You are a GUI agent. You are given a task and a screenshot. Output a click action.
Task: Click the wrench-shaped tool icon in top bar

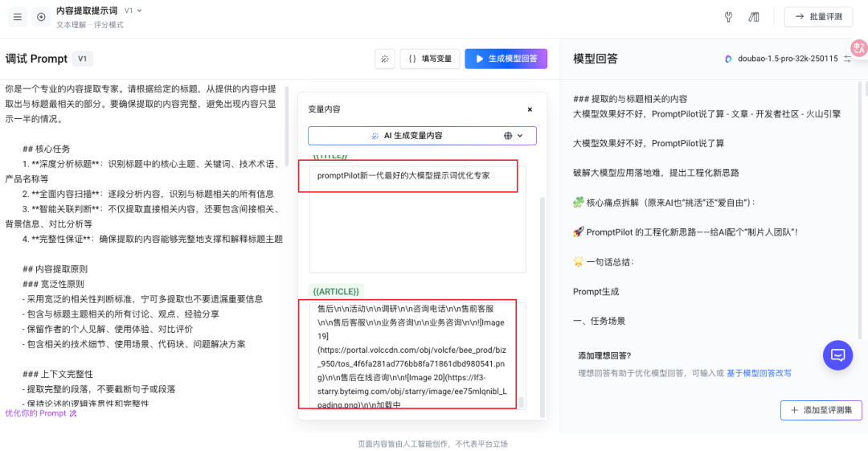[x=729, y=17]
